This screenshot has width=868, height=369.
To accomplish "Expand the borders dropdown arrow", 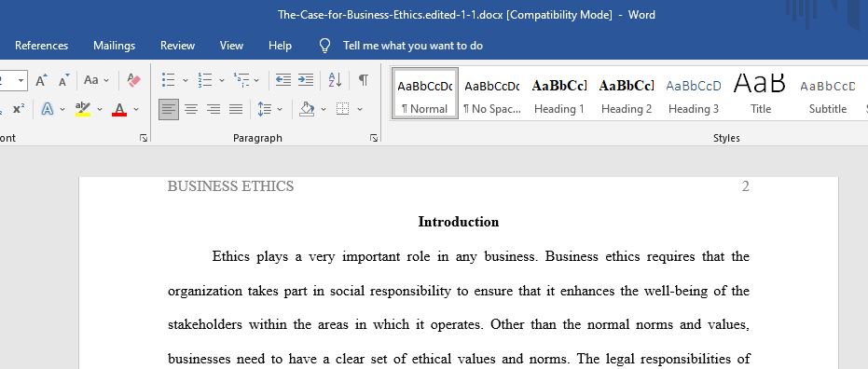I will [x=360, y=110].
